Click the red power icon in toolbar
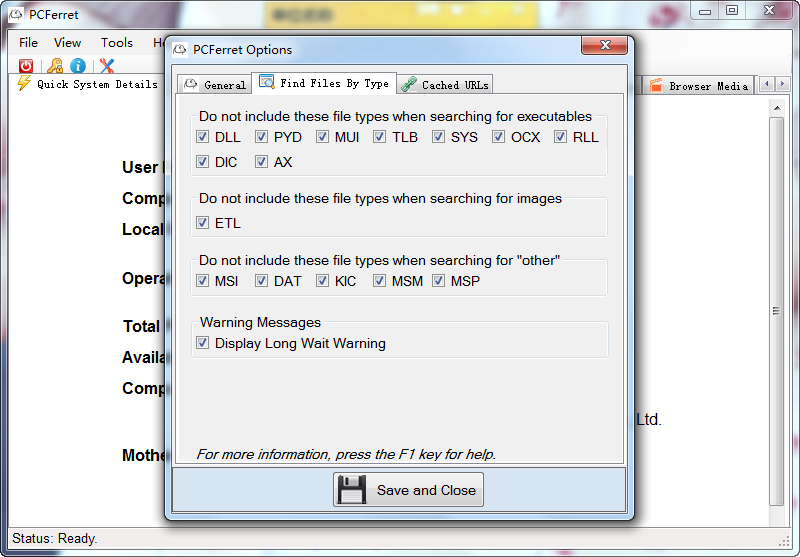 pos(26,66)
